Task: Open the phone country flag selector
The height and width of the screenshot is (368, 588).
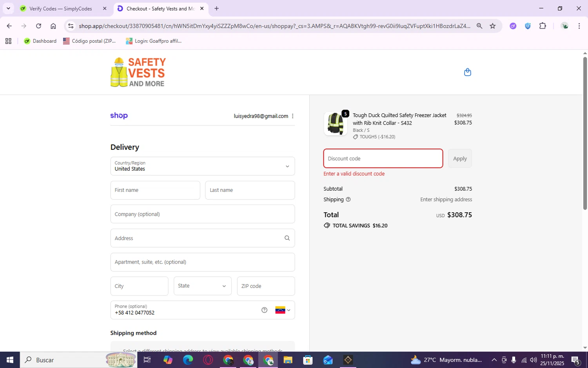Action: tap(283, 310)
